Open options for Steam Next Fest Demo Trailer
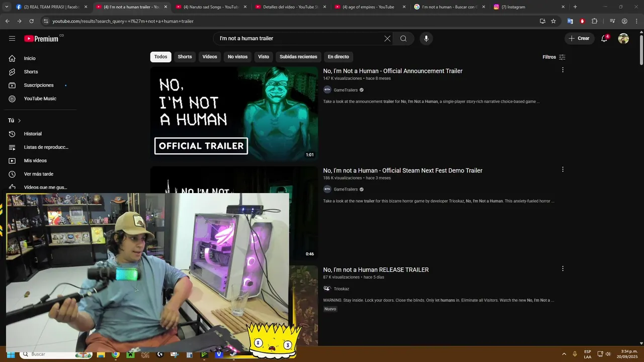 pyautogui.click(x=562, y=169)
